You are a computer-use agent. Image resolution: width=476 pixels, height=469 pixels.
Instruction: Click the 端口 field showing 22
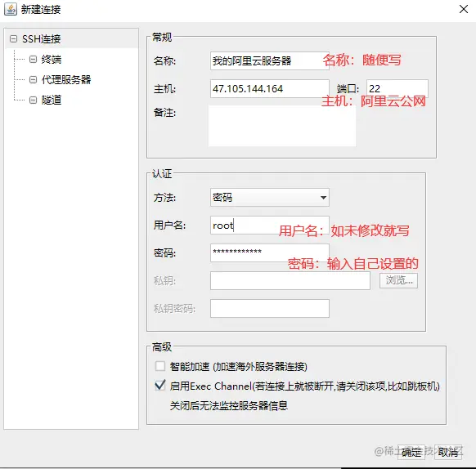click(397, 88)
